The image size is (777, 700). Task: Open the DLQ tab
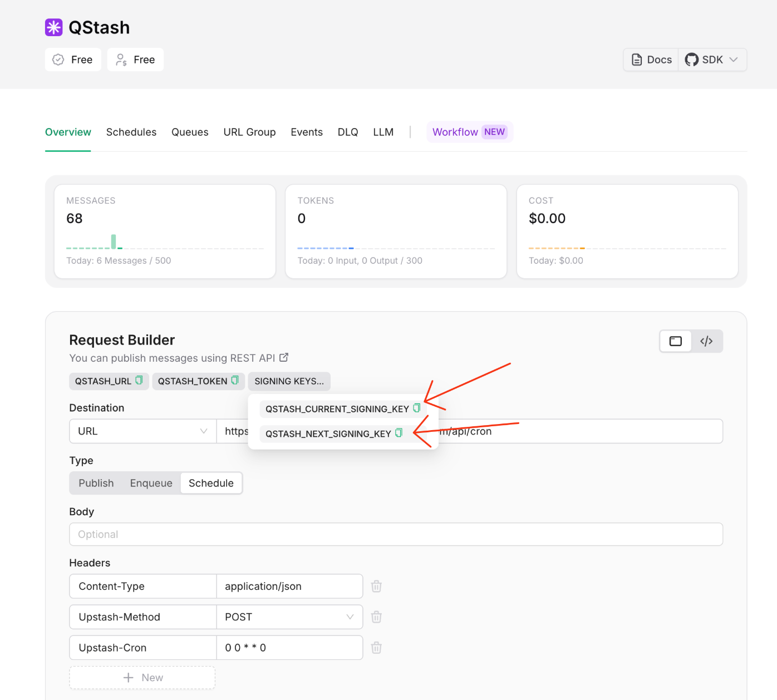pos(348,132)
